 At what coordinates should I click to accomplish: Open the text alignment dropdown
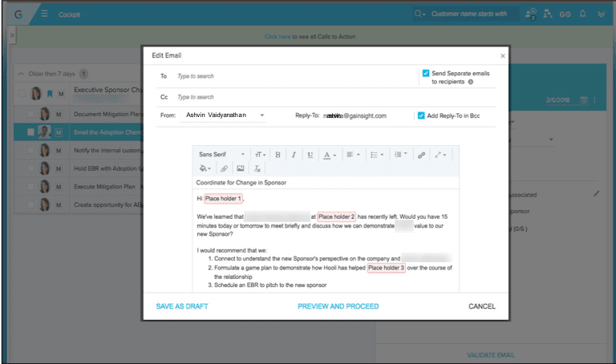(353, 155)
